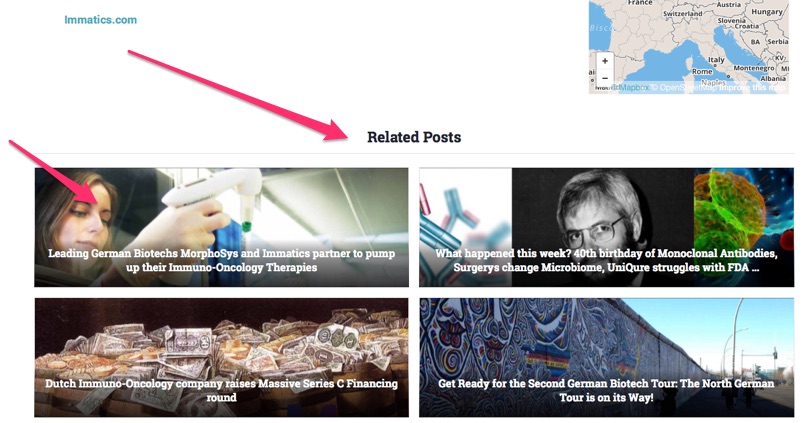
Task: Click the Montenegro label on the map
Action: point(753,68)
